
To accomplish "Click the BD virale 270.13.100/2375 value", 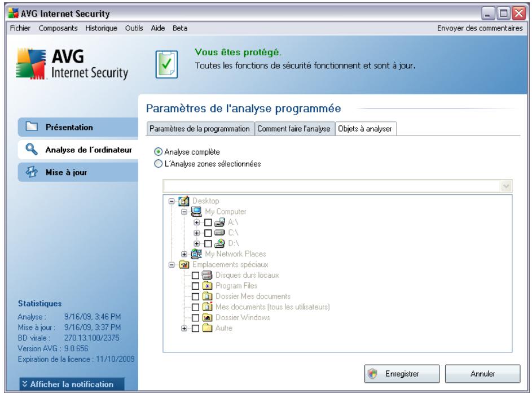I will [x=91, y=338].
